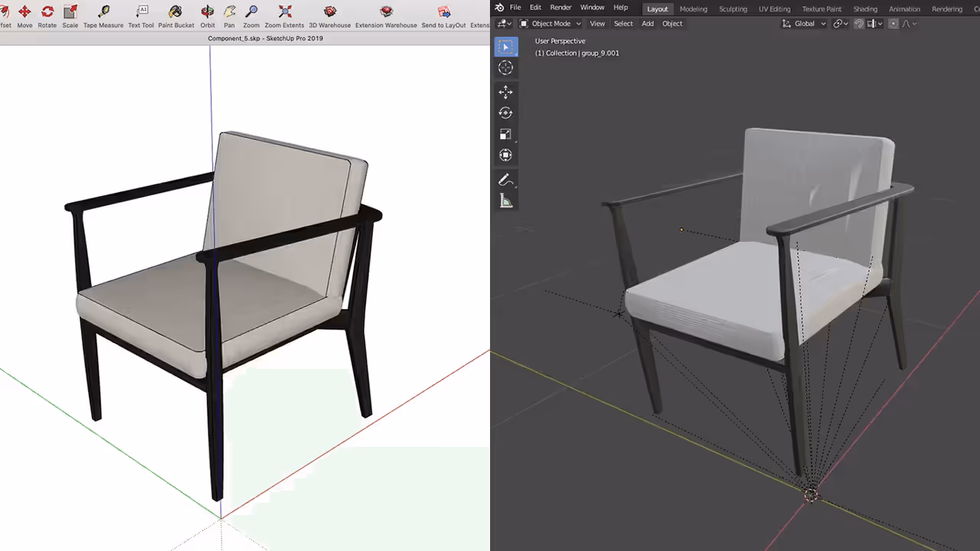Select Blender's Move tool
The width and height of the screenshot is (980, 551).
[x=505, y=92]
